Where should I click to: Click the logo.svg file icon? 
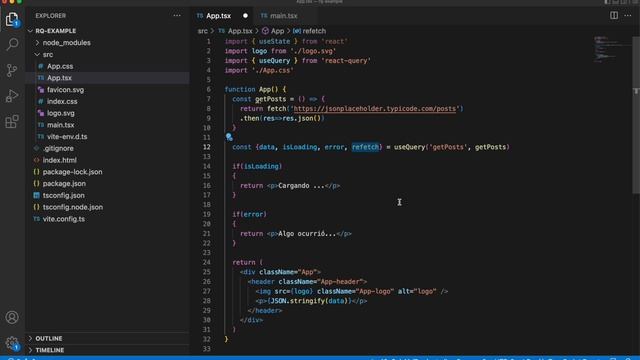[40, 113]
